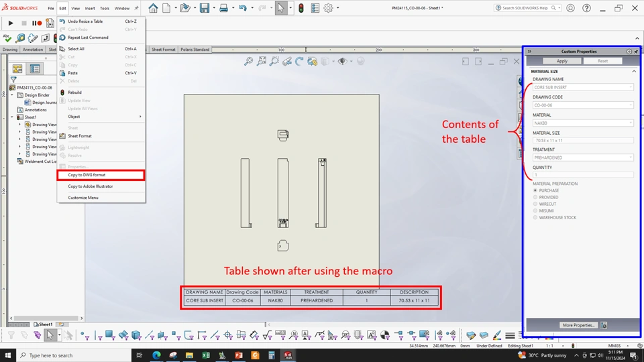This screenshot has width=644, height=362.
Task: Click the FeatureManager filter funnel icon
Action: click(13, 80)
